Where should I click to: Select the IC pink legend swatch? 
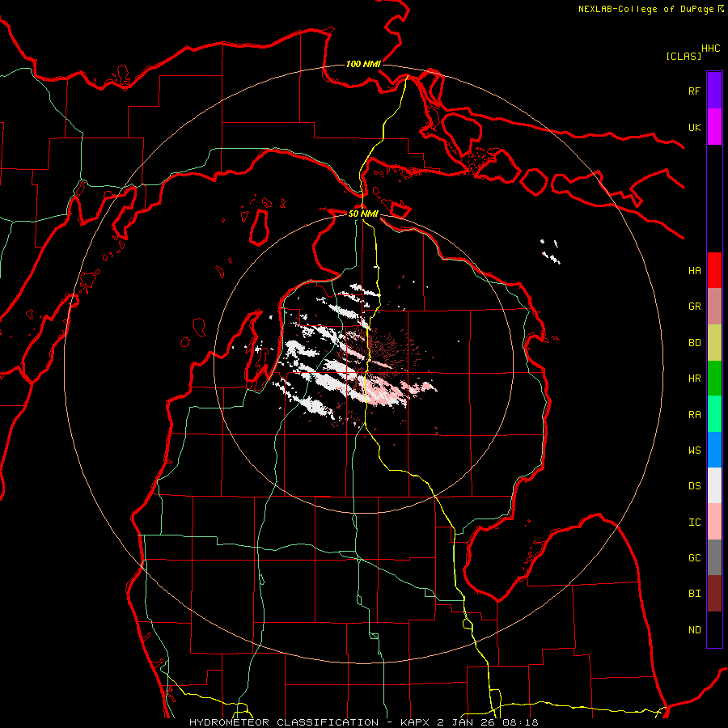(714, 522)
